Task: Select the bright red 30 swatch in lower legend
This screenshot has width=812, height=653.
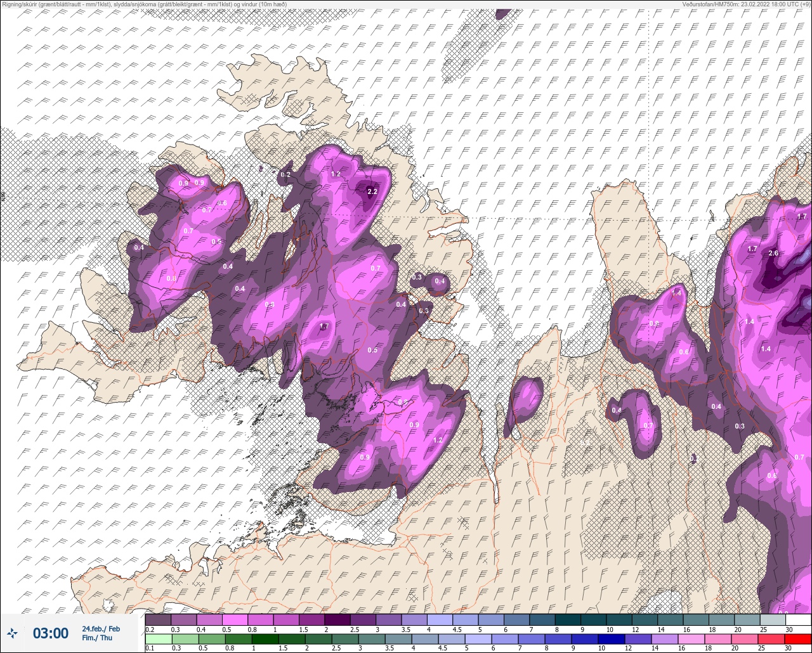Action: click(798, 639)
